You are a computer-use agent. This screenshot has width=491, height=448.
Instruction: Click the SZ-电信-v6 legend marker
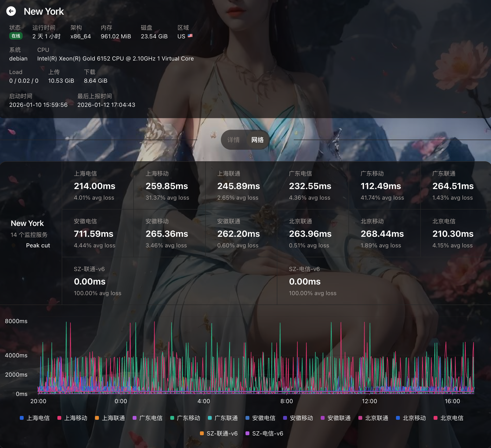(x=247, y=433)
